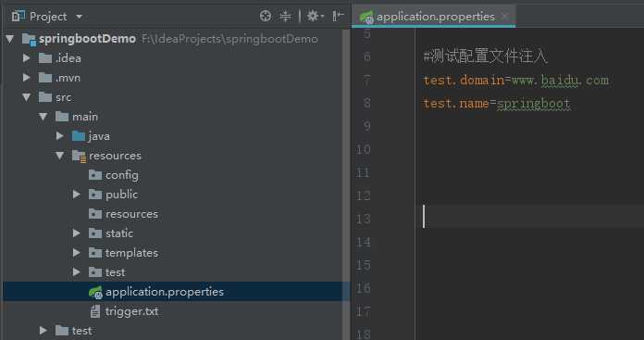Select the templates folder
Image resolution: width=644 pixels, height=340 pixels.
pos(131,253)
